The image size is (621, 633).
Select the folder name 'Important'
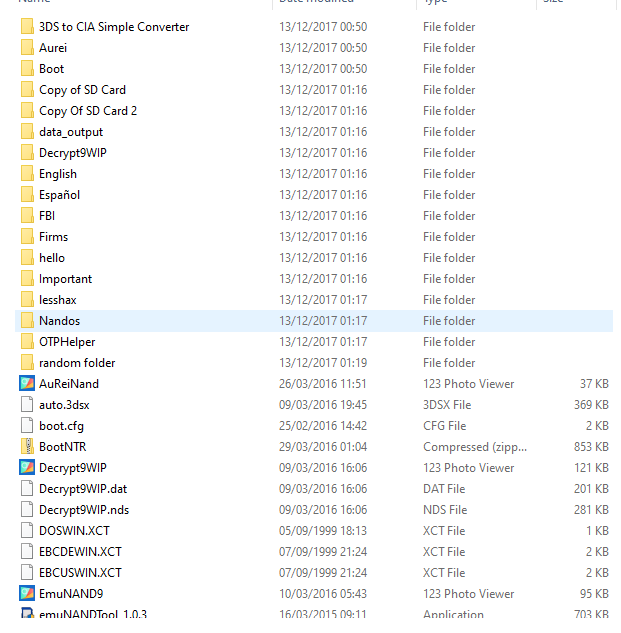point(65,279)
